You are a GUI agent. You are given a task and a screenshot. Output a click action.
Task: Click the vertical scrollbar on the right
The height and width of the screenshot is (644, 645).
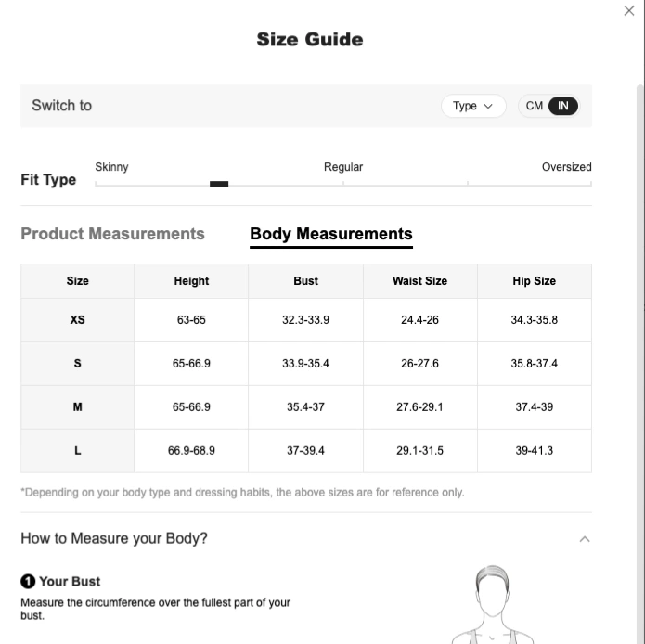point(640,364)
